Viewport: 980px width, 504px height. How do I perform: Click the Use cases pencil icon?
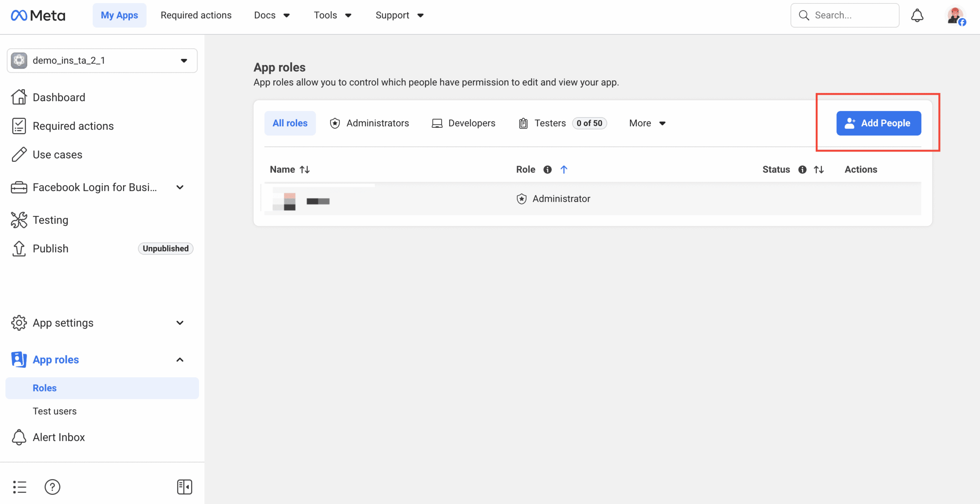coord(19,154)
